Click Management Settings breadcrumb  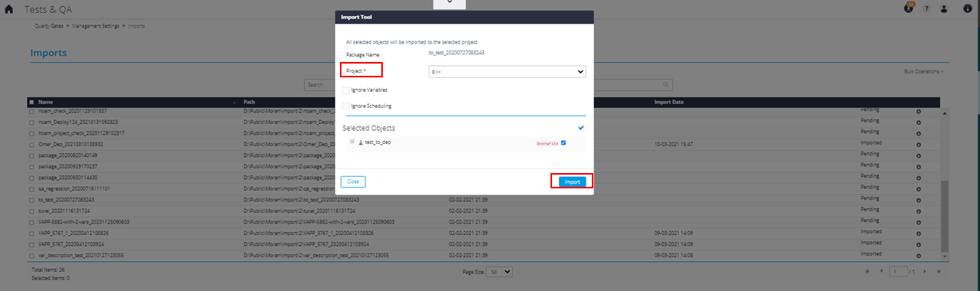click(96, 26)
